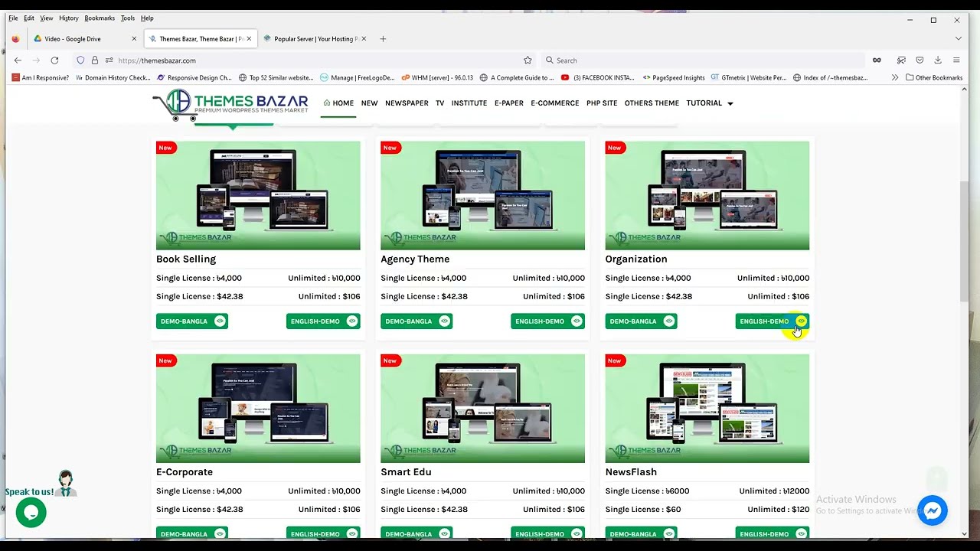Click DEMO-BANGLA for Agency Theme
Viewport: 980px width, 551px height.
tap(416, 321)
